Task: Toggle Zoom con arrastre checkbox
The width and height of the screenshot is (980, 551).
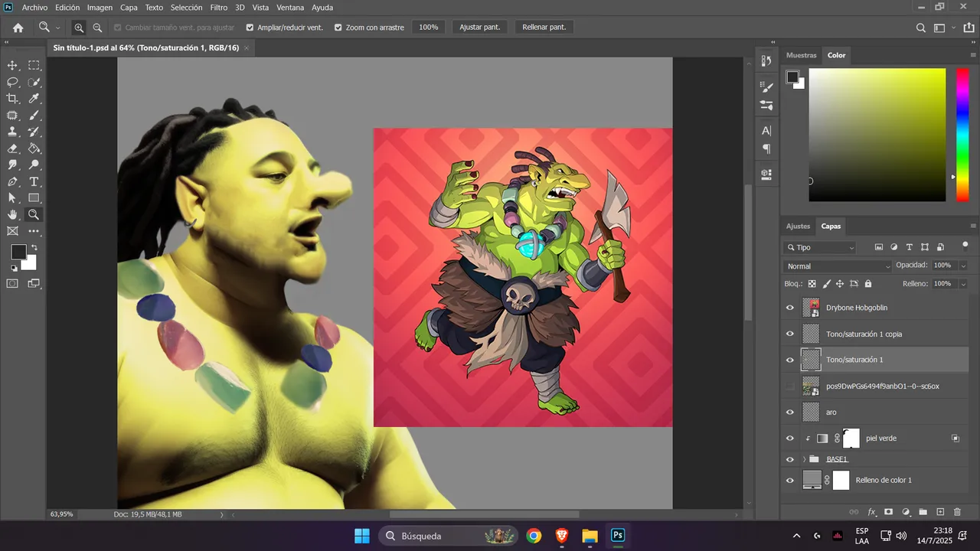Action: pos(338,28)
